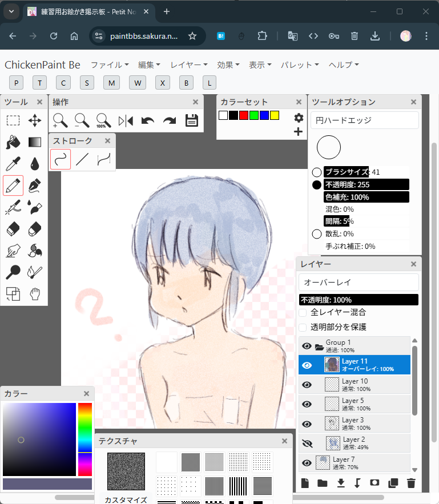Open the ファイル menu

(110, 65)
